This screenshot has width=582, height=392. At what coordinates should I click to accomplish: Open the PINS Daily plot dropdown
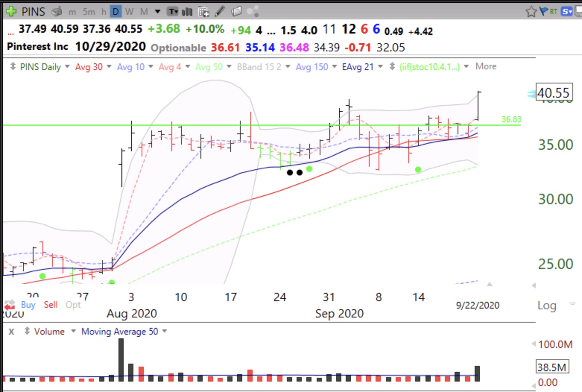coord(67,67)
